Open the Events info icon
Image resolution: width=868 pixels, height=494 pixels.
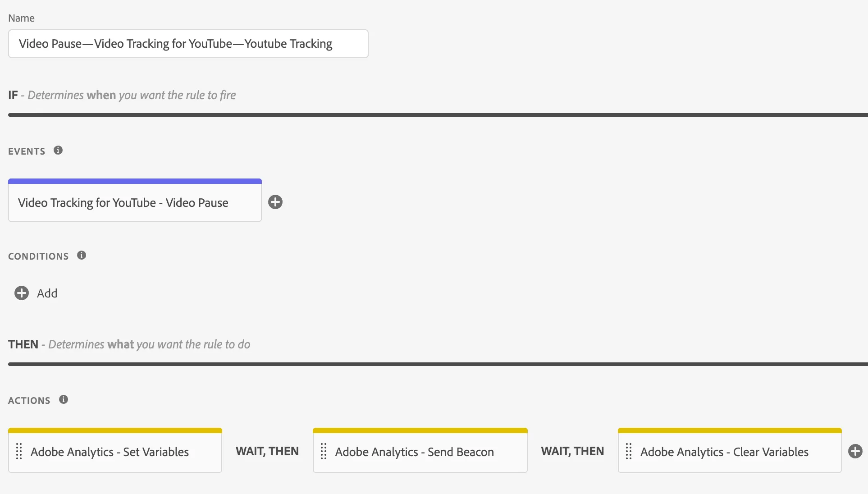point(58,150)
